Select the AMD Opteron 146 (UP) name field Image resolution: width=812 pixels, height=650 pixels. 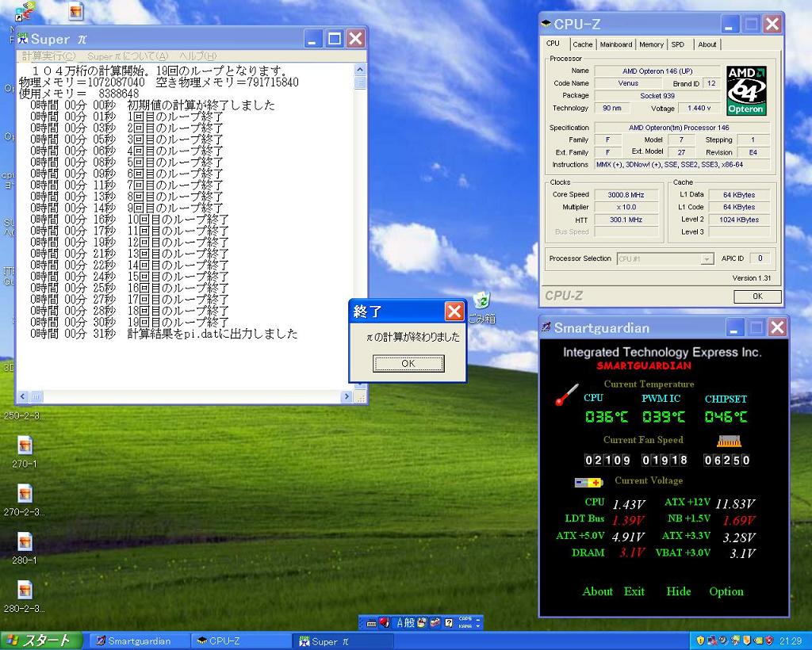click(657, 71)
